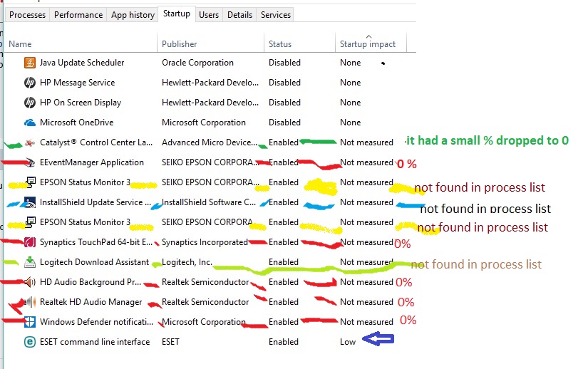
Task: Click Not measured impact of Realtek HD Audio Manager
Action: (366, 302)
